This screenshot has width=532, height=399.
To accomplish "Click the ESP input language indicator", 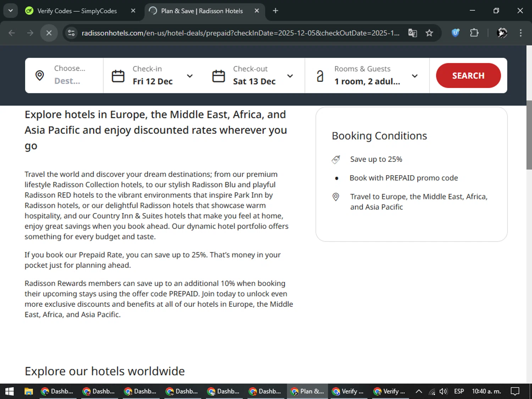I will 459,391.
